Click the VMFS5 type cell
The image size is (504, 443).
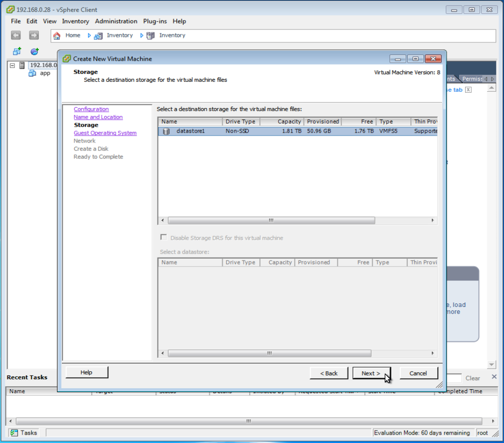(x=388, y=131)
